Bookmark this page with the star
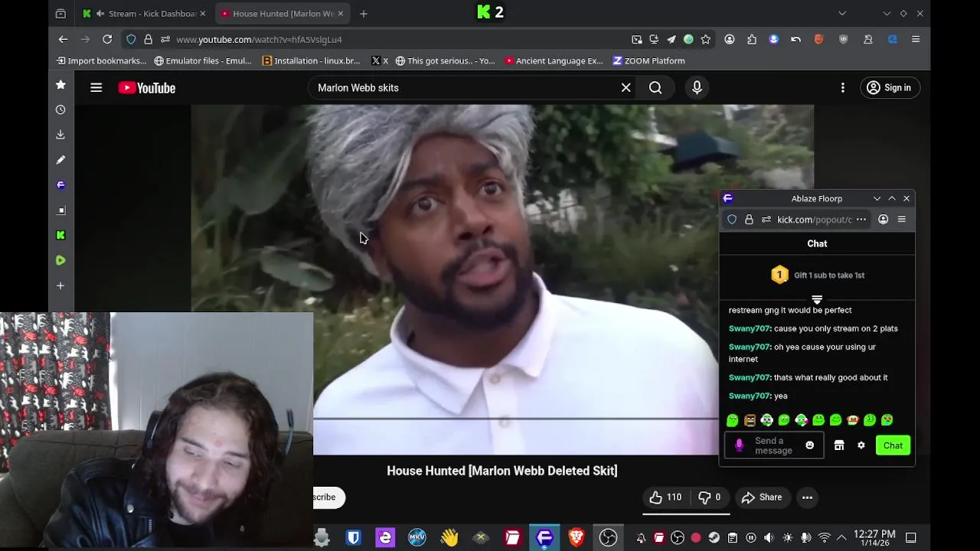The height and width of the screenshot is (551, 980). (706, 39)
